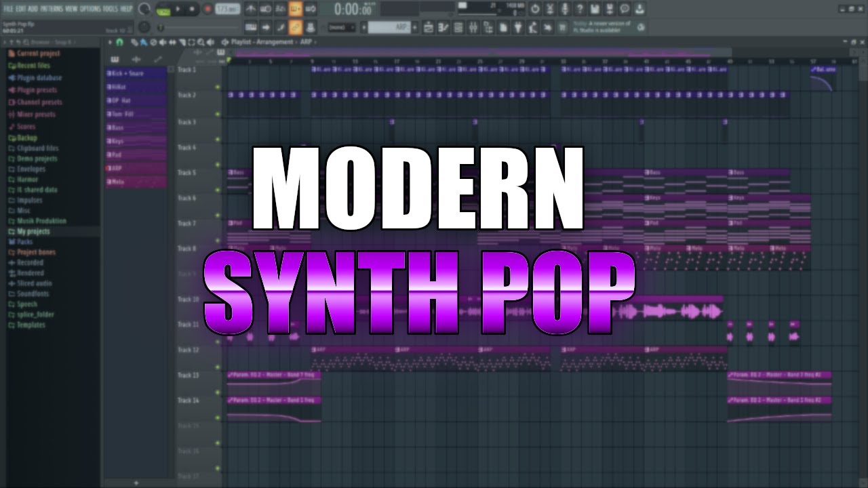Toggle loop recording
868x488 pixels.
tap(311, 9)
